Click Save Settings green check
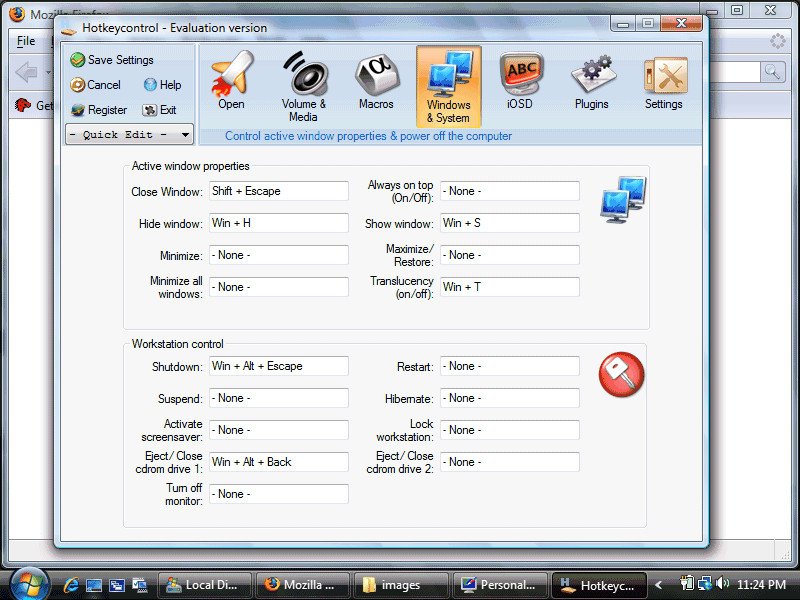Image resolution: width=800 pixels, height=600 pixels. click(112, 60)
